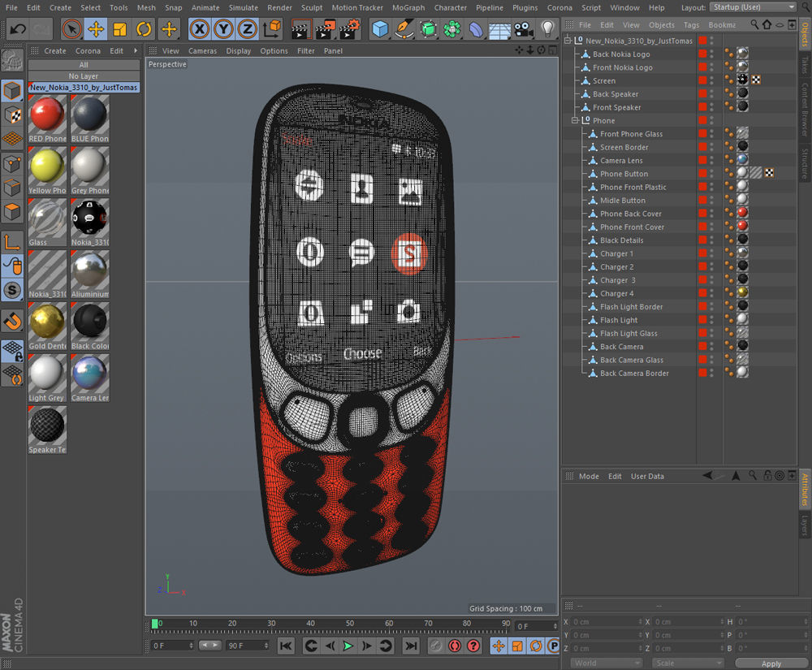Open Edit Render Settings gear clapperboard

click(349, 29)
